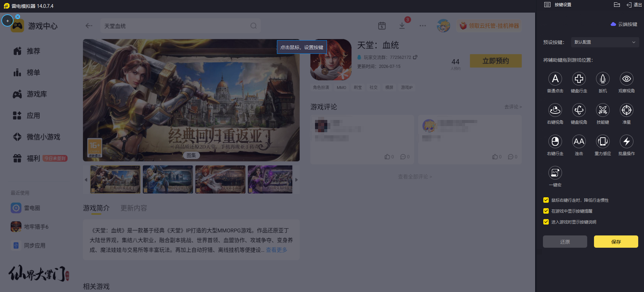Click the 立即预约 reserve button
Viewport: 644px width, 292px height.
tap(496, 61)
